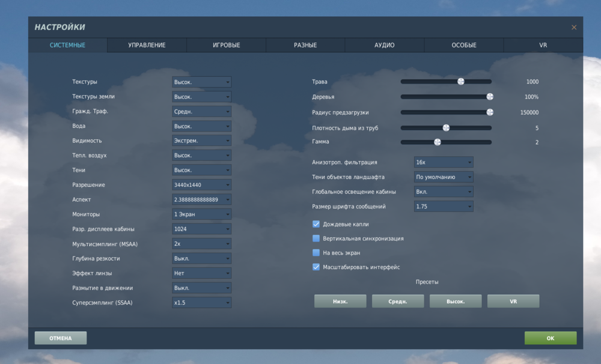Open the Текстуры dropdown

point(201,82)
